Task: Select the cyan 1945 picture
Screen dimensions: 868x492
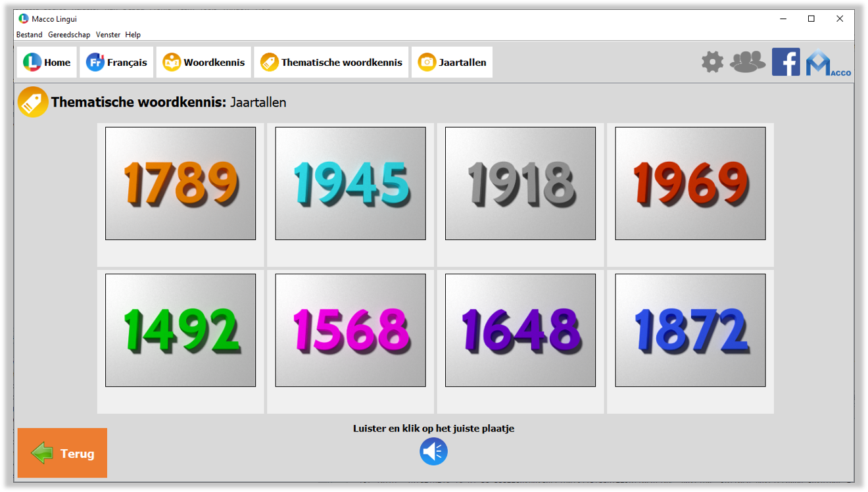Action: pyautogui.click(x=350, y=184)
